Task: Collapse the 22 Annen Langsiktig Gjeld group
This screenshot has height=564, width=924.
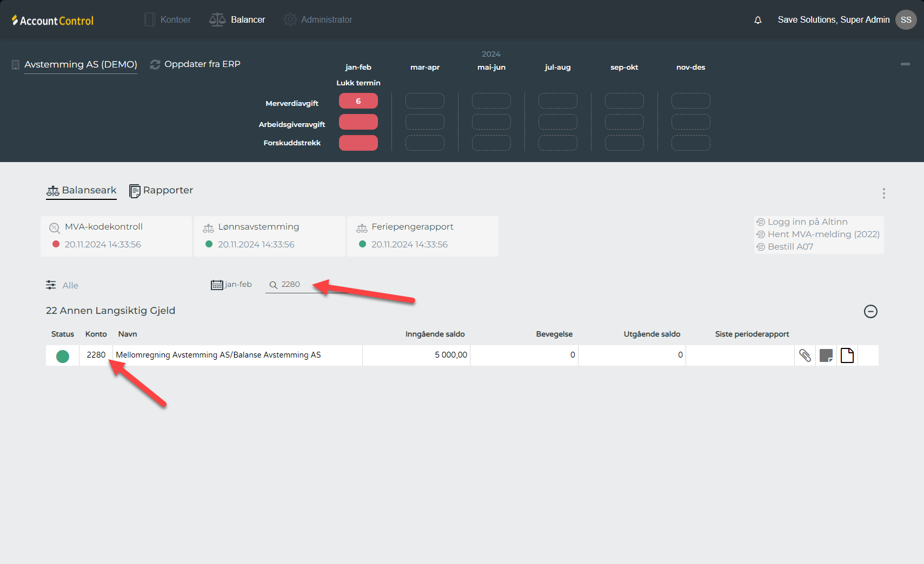Action: [870, 311]
